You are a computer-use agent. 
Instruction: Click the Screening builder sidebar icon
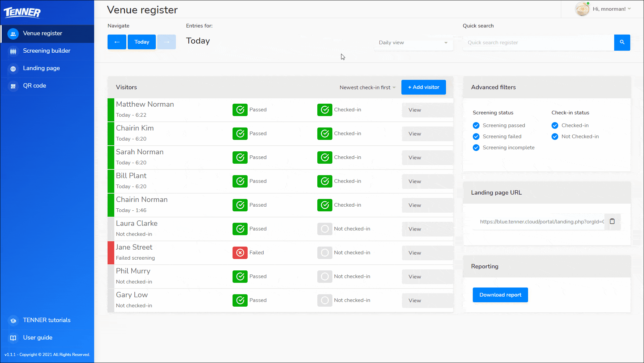point(13,51)
